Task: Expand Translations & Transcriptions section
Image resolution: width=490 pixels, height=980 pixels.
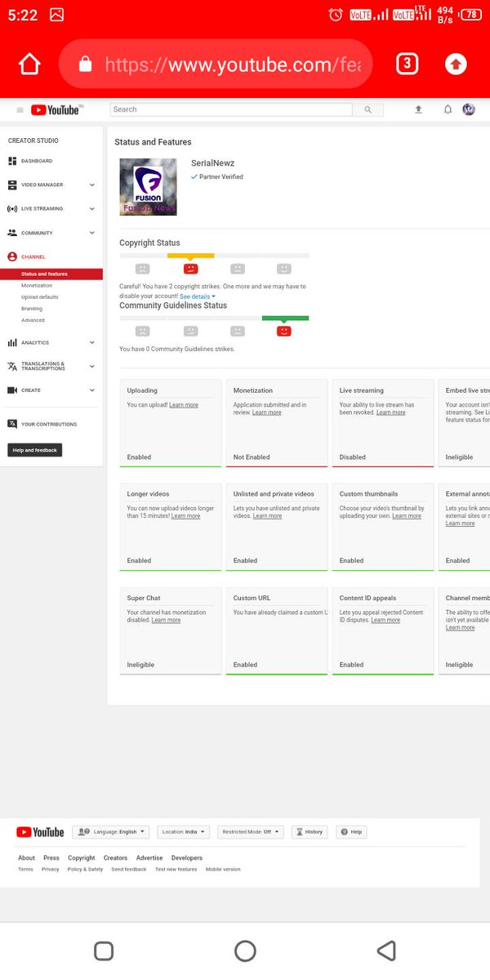Action: 91,367
